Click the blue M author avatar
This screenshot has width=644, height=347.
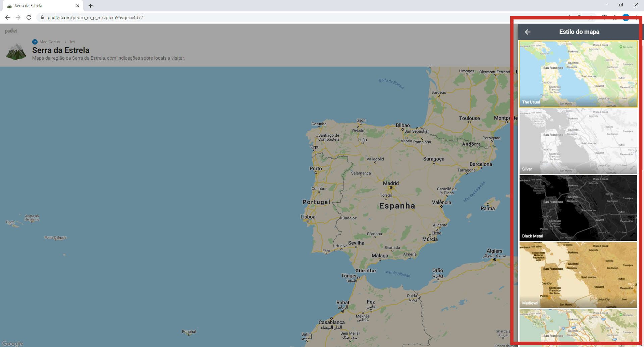point(35,42)
